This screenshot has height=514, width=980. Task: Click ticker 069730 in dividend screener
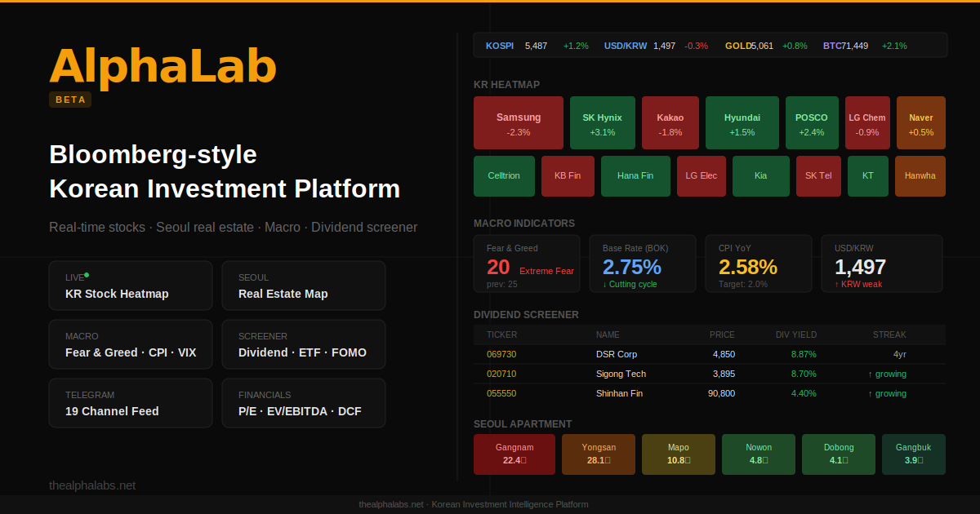tap(501, 354)
